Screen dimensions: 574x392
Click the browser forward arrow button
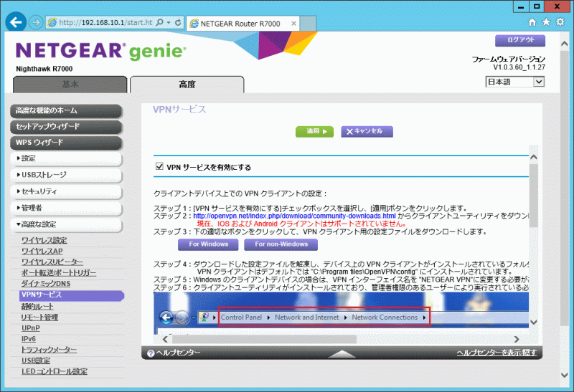click(35, 22)
